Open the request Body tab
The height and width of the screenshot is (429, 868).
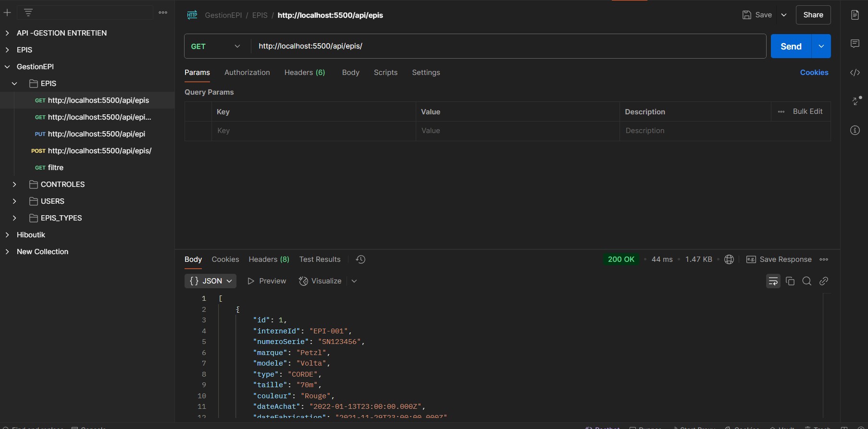tap(351, 73)
